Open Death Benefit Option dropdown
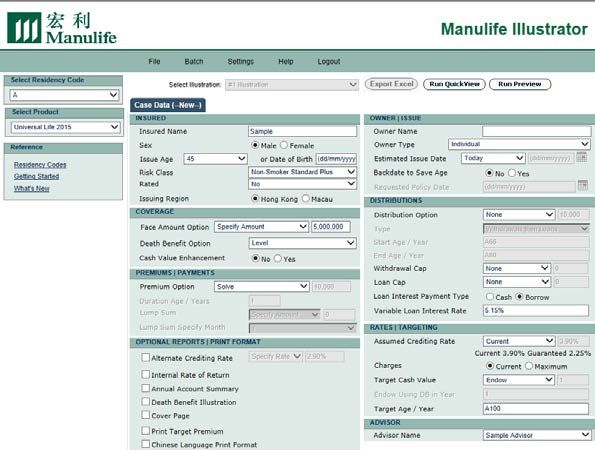The image size is (595, 450). (x=302, y=243)
